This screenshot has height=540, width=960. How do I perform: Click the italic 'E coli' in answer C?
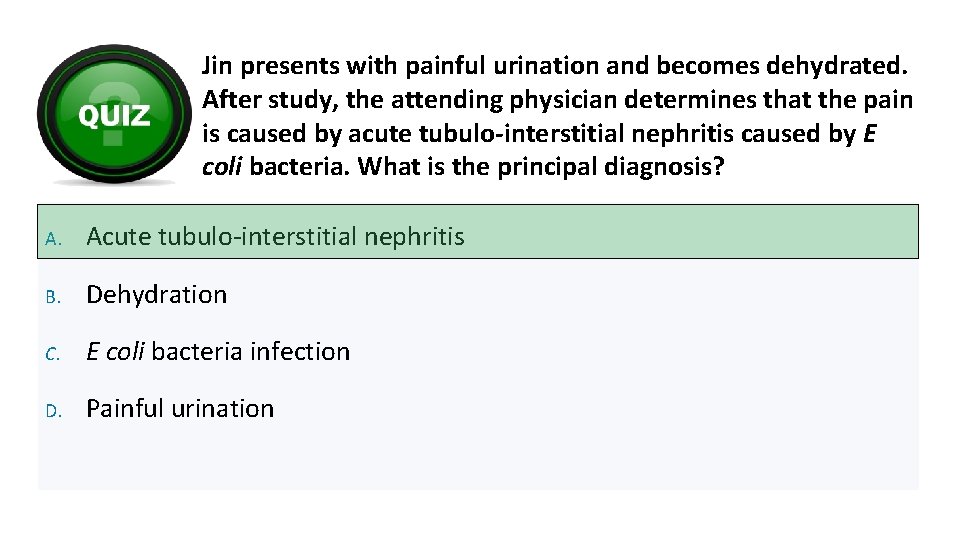(116, 352)
